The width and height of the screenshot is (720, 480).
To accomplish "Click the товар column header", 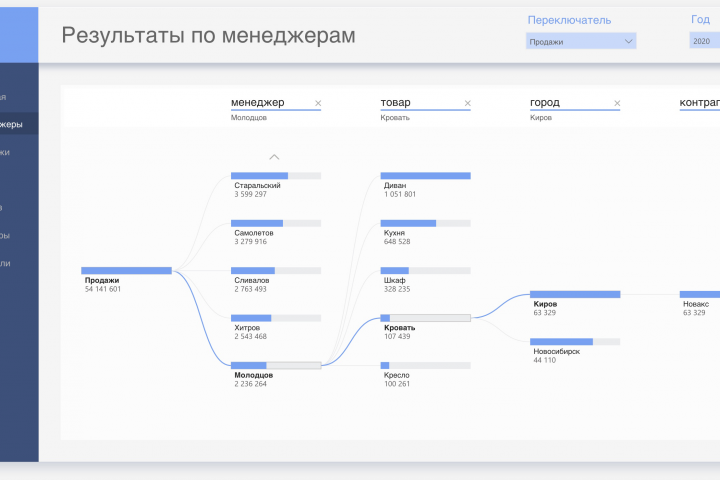I will (395, 102).
